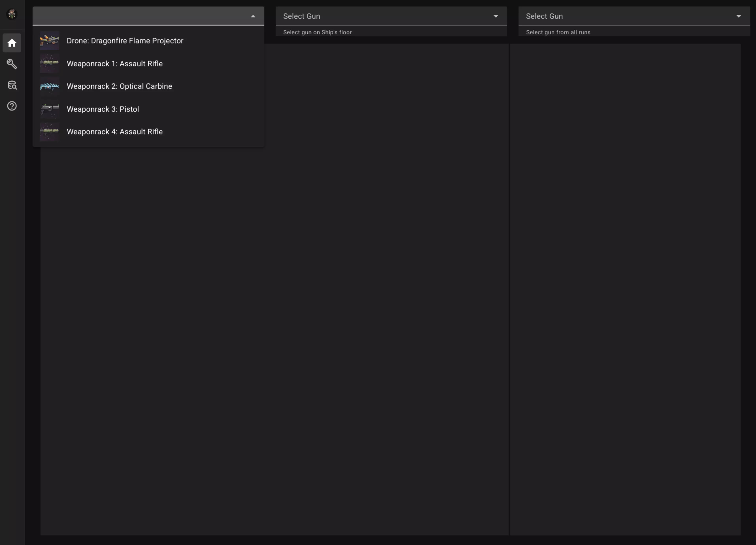This screenshot has width=756, height=545.
Task: Pick Weaponrack 2: Optical Carbine entry
Action: 119,86
